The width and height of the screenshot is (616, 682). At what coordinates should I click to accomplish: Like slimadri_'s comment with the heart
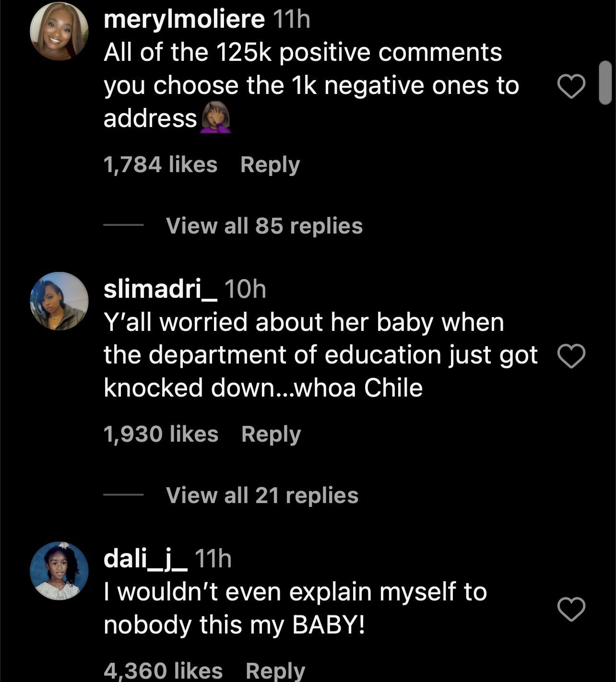tap(571, 356)
